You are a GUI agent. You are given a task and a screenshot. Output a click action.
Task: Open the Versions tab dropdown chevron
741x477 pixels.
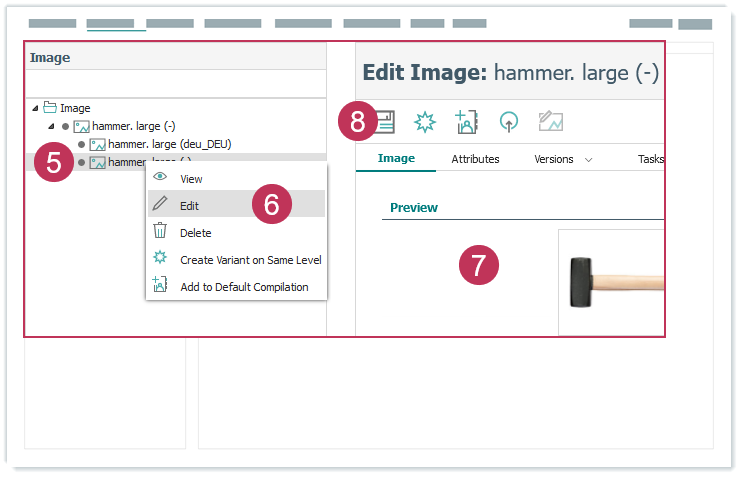[588, 159]
